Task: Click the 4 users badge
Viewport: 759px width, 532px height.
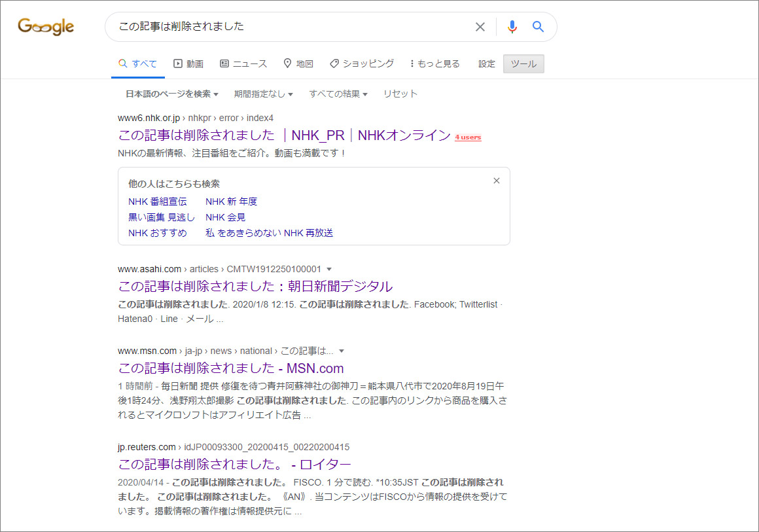Action: coord(468,137)
